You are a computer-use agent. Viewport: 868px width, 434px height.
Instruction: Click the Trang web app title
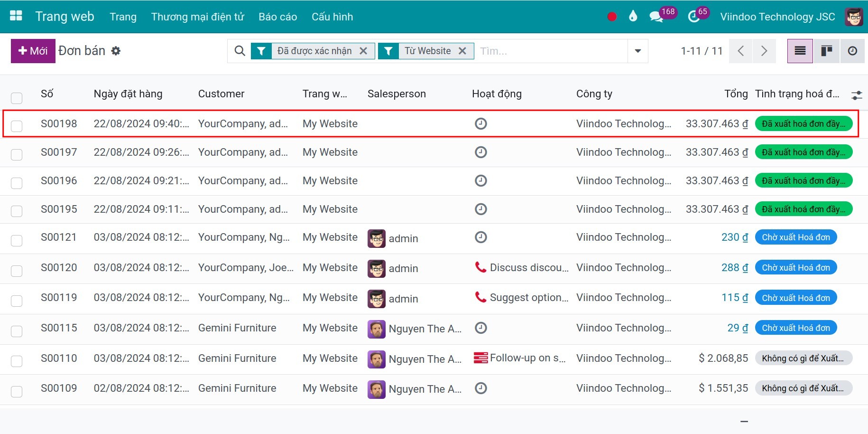click(x=65, y=16)
